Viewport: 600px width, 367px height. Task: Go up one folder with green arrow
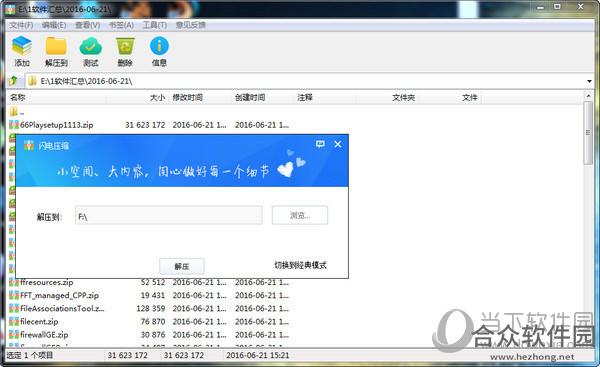click(x=13, y=81)
